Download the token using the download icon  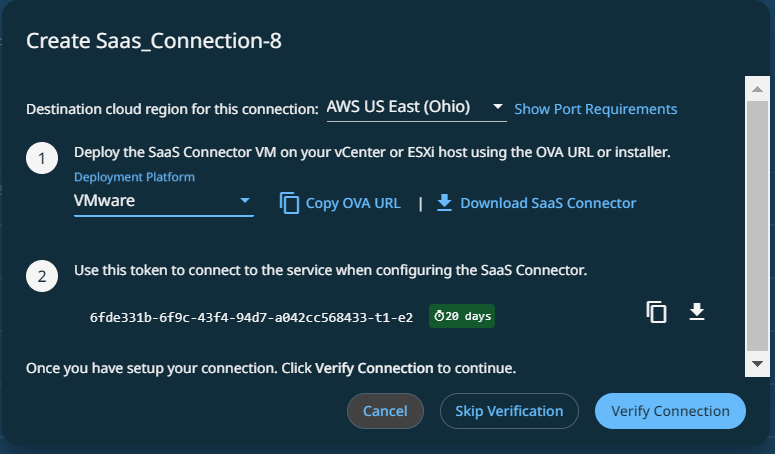697,313
